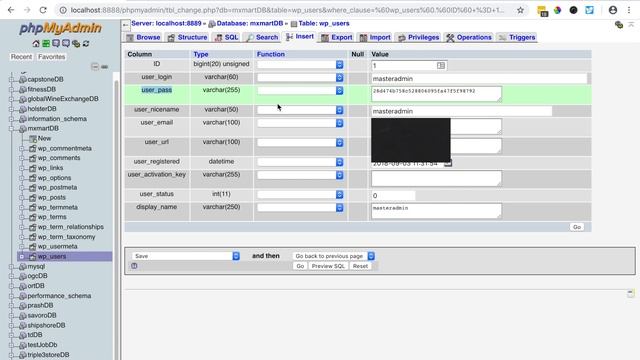The width and height of the screenshot is (640, 360).
Task: Click into the user_status value field
Action: pyautogui.click(x=393, y=196)
